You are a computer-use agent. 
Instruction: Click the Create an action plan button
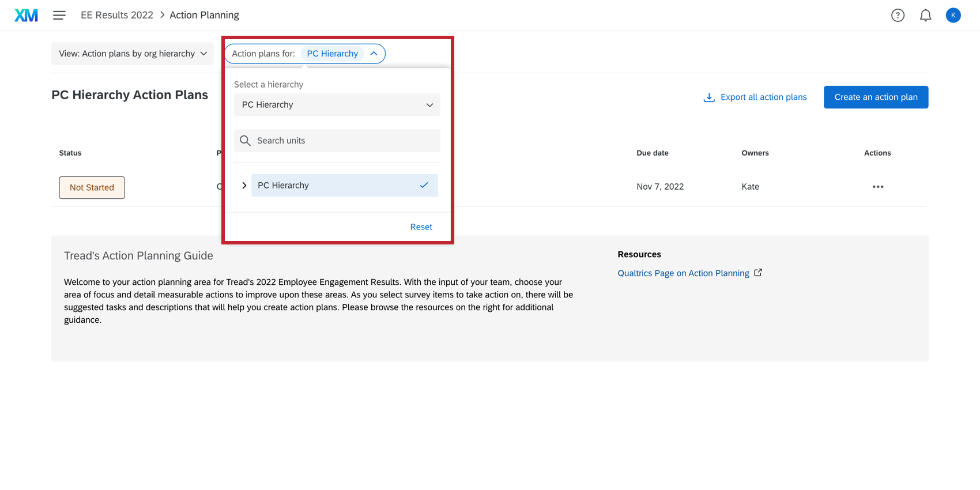tap(875, 97)
